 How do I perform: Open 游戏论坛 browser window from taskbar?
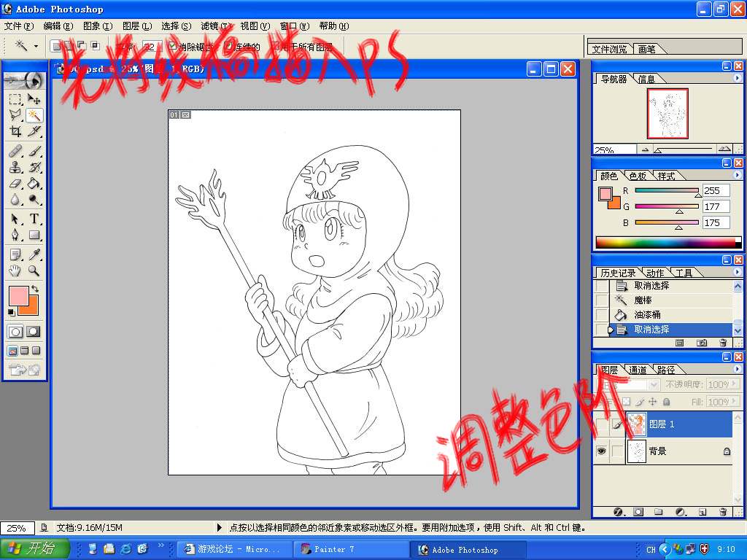[233, 549]
